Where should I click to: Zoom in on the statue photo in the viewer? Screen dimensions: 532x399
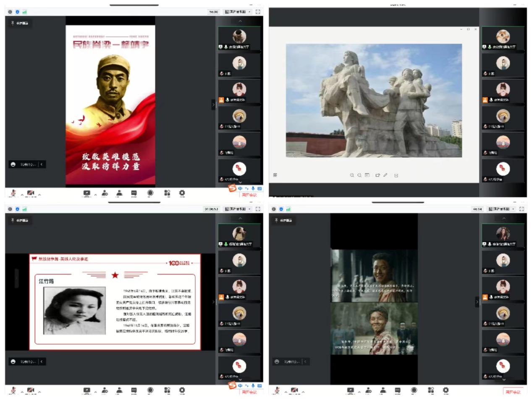coord(352,175)
